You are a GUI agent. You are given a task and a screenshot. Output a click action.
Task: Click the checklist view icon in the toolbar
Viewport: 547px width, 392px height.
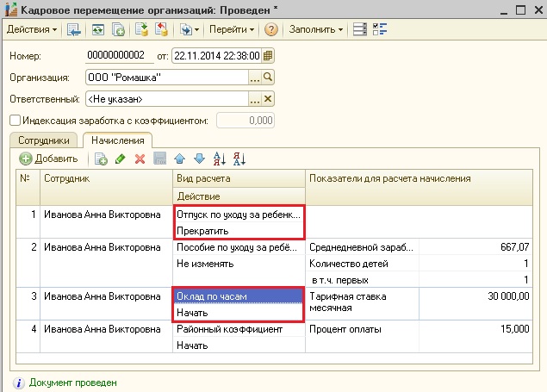380,29
